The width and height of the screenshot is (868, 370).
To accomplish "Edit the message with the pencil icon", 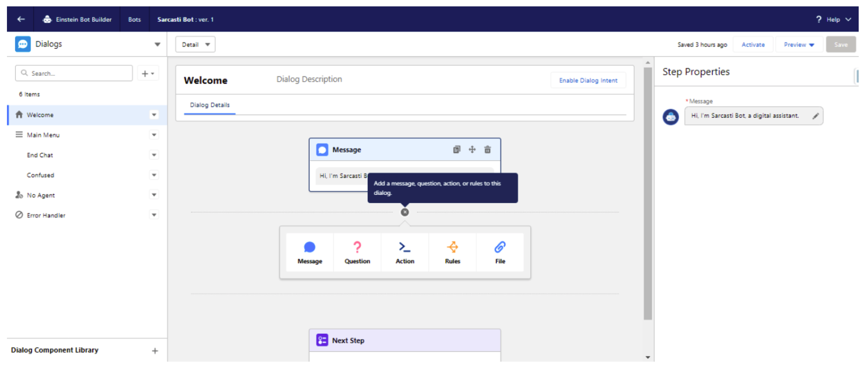I will point(816,116).
